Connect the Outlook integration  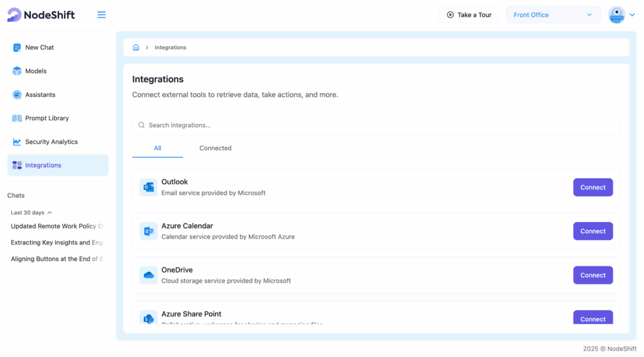coord(592,187)
